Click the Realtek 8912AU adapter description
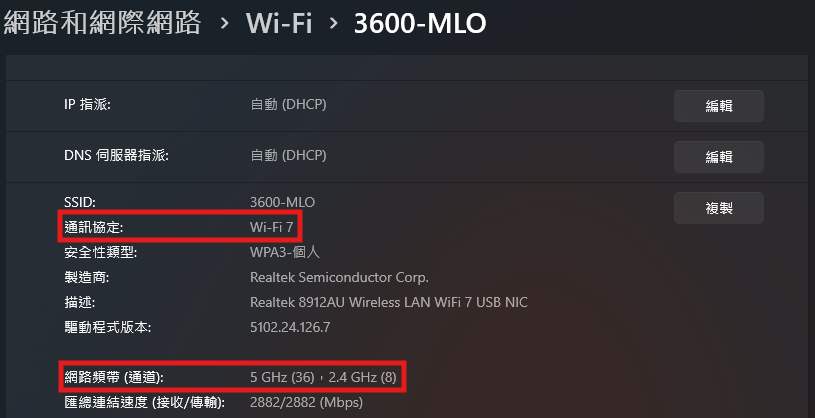This screenshot has height=418, width=815. [x=388, y=302]
